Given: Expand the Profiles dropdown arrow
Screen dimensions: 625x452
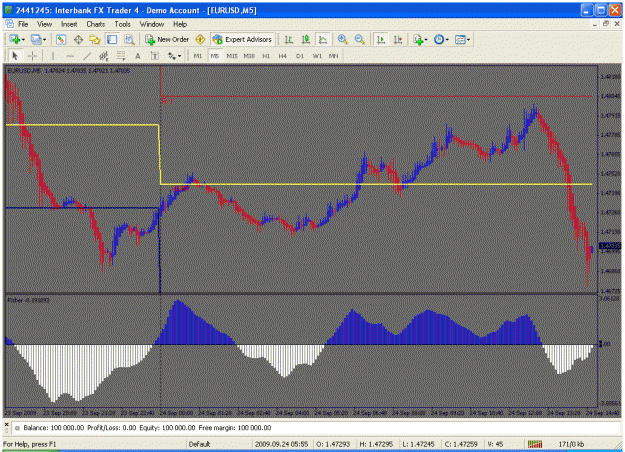Looking at the screenshot, I should pyautogui.click(x=45, y=39).
